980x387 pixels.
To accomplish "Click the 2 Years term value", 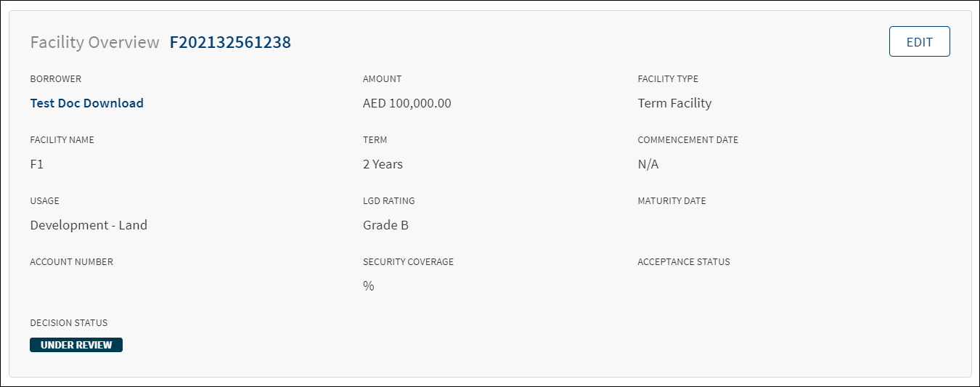I will click(383, 164).
